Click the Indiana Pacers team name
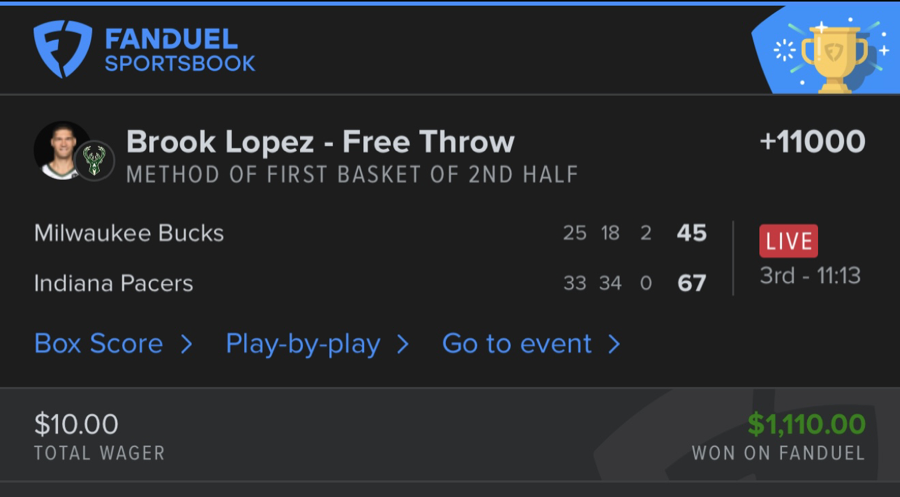This screenshot has height=497, width=900. click(x=114, y=283)
